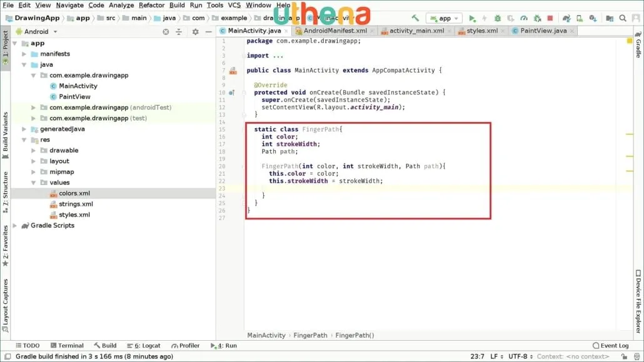644x362 pixels.
Task: Open the Event Log
Action: click(611, 346)
